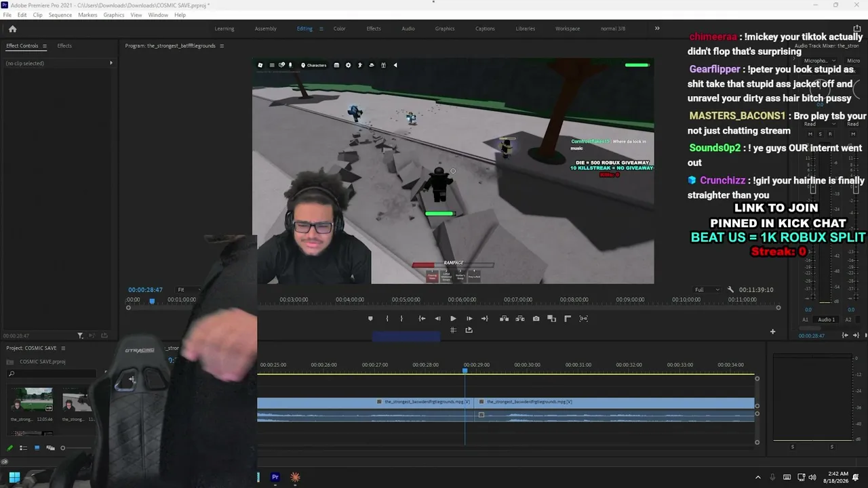The height and width of the screenshot is (488, 868).
Task: Open Project COSMIC SAVE panel menu
Action: tap(63, 348)
